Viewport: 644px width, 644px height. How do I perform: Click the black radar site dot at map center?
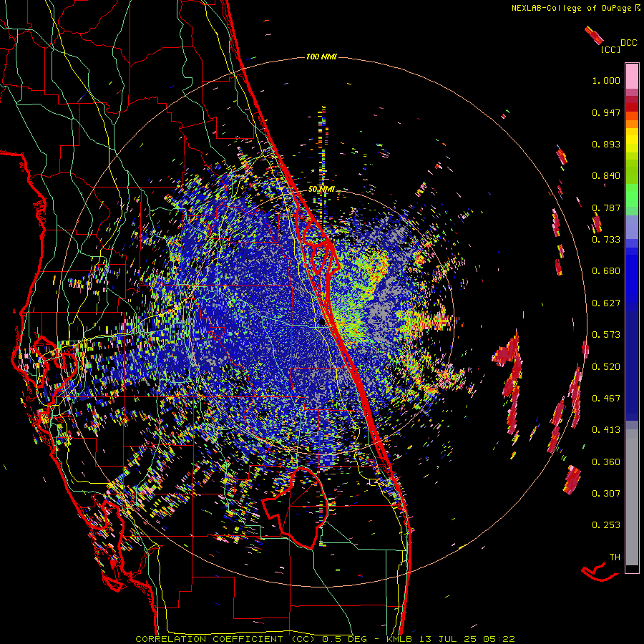coord(322,323)
